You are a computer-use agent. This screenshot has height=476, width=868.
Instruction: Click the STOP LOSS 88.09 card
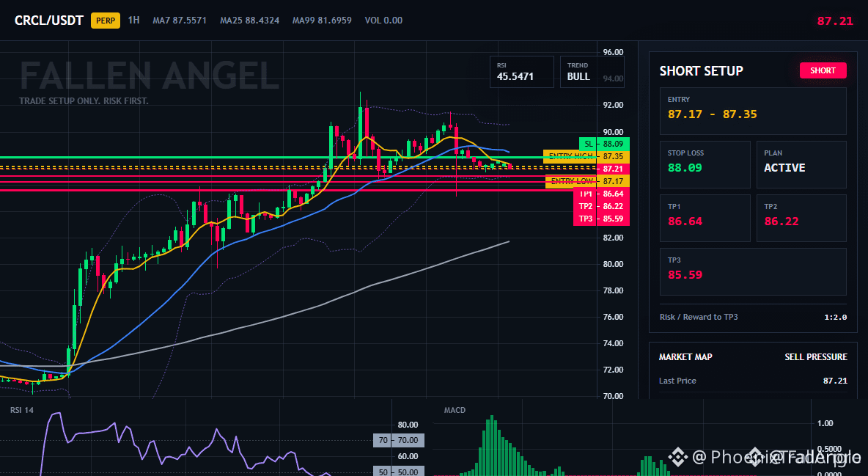coord(705,164)
